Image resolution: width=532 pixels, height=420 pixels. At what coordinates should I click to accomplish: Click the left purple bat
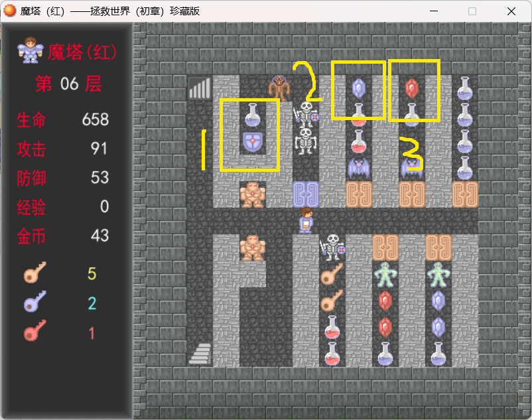(x=359, y=168)
